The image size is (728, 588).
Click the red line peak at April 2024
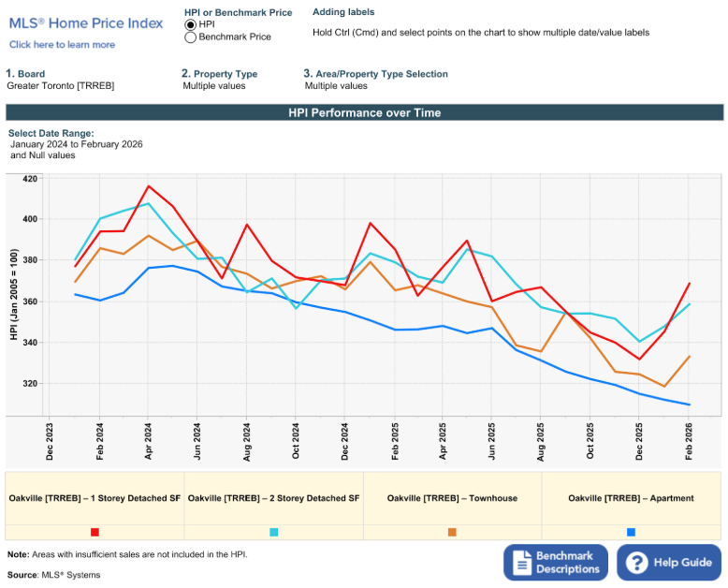point(149,185)
